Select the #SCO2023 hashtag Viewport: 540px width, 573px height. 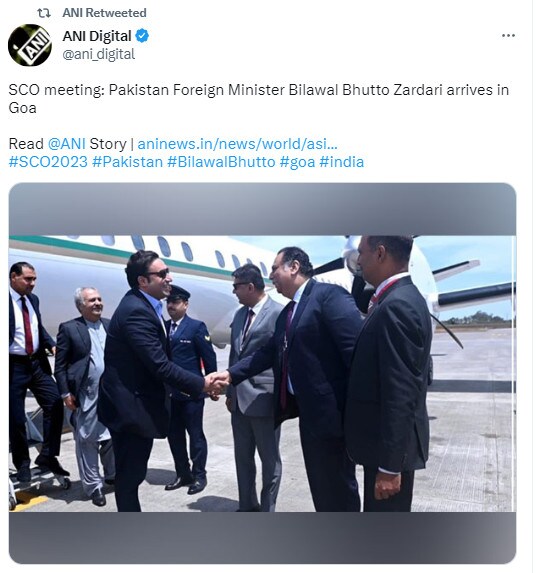pyautogui.click(x=48, y=162)
